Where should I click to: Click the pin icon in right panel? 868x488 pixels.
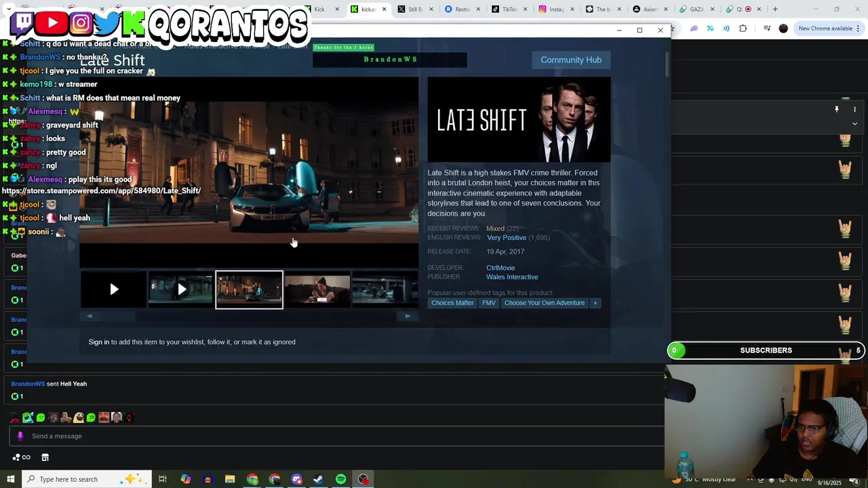[837, 109]
